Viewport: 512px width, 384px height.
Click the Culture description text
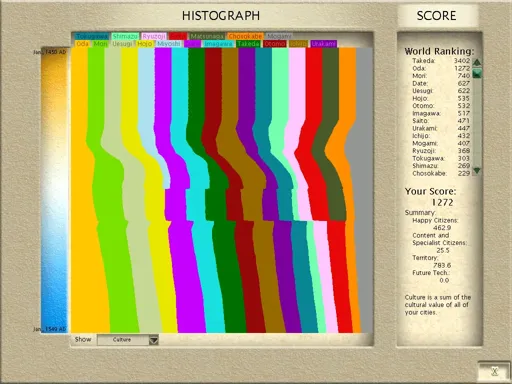438,305
